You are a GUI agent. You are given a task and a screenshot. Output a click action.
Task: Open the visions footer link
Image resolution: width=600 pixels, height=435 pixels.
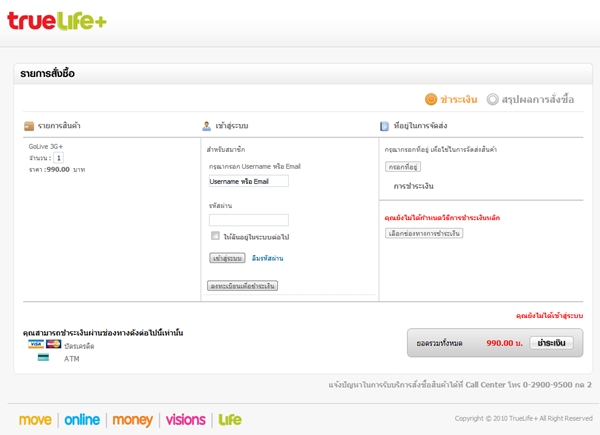(x=186, y=420)
